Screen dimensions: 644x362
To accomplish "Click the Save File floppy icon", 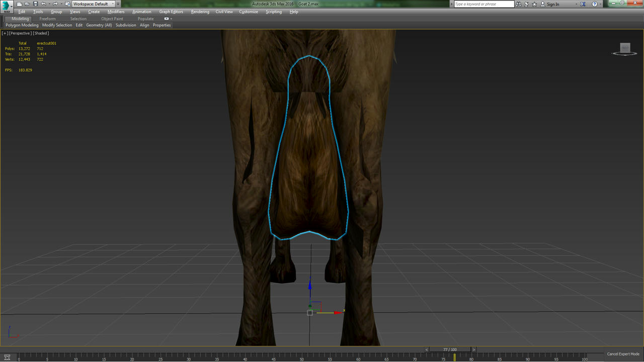I will pyautogui.click(x=35, y=4).
